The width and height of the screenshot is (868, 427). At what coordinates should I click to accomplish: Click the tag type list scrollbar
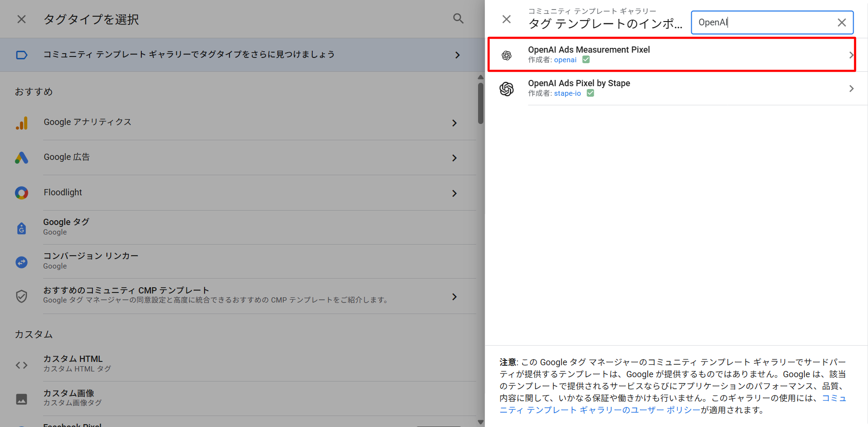(x=480, y=103)
